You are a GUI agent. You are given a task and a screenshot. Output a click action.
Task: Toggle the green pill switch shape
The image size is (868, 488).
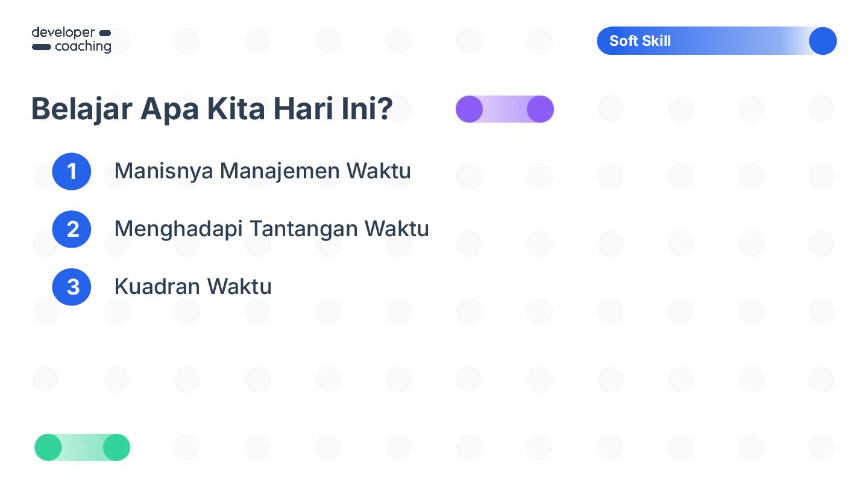click(82, 447)
